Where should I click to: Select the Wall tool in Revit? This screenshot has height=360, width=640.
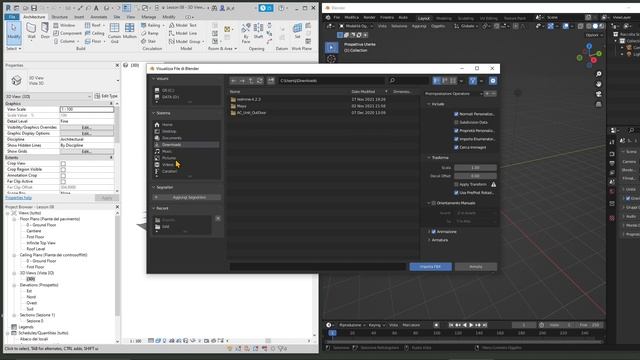(31, 31)
